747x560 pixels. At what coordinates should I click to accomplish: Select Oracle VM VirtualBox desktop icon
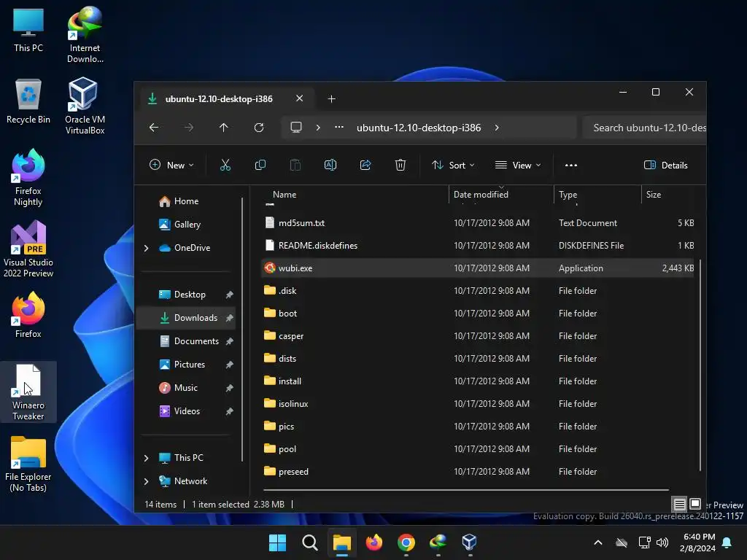point(85,106)
